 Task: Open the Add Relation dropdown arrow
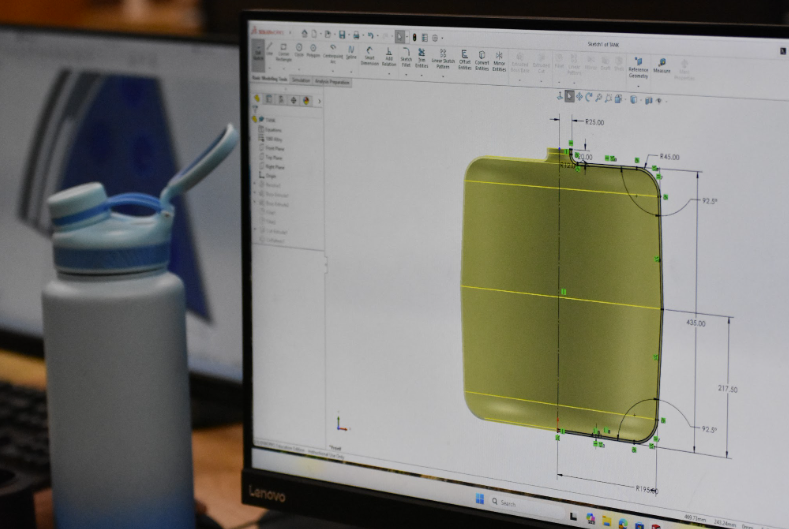point(388,73)
